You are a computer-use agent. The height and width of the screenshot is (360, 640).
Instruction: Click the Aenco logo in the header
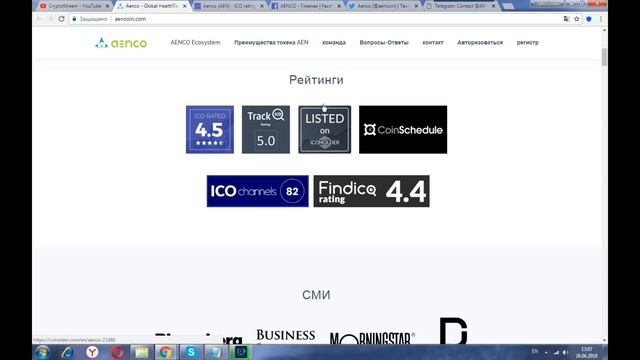tap(121, 43)
